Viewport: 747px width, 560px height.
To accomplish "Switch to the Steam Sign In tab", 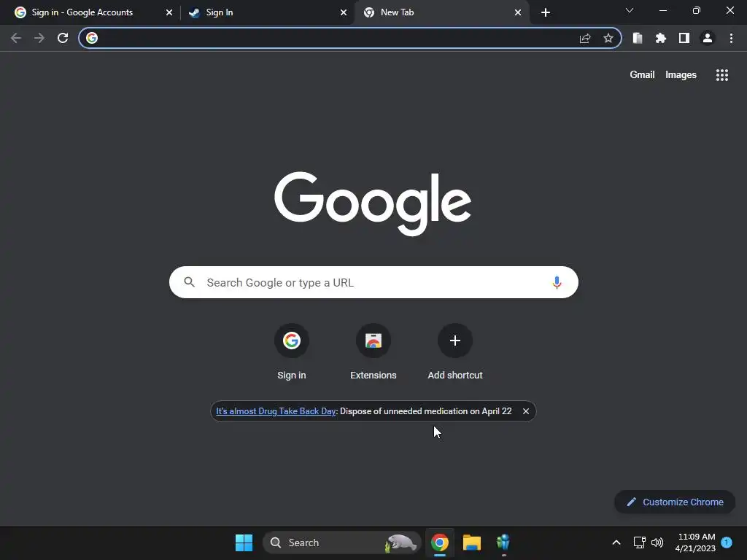I will [x=268, y=12].
